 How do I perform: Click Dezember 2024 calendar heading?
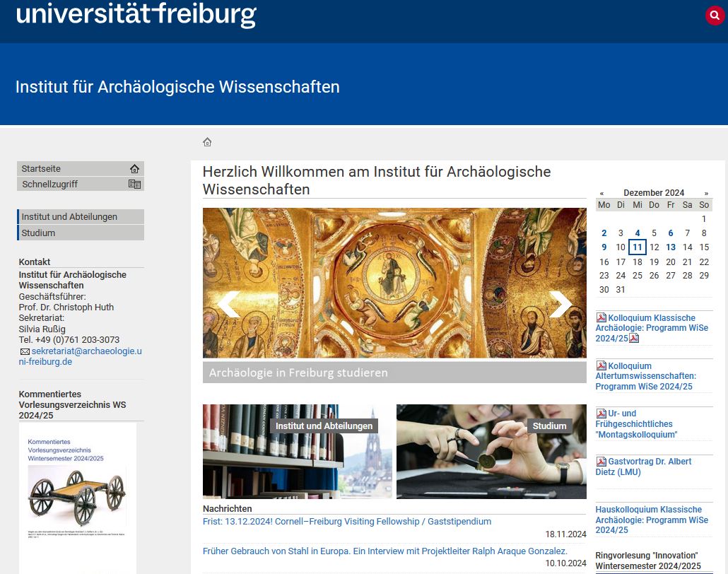click(x=654, y=193)
